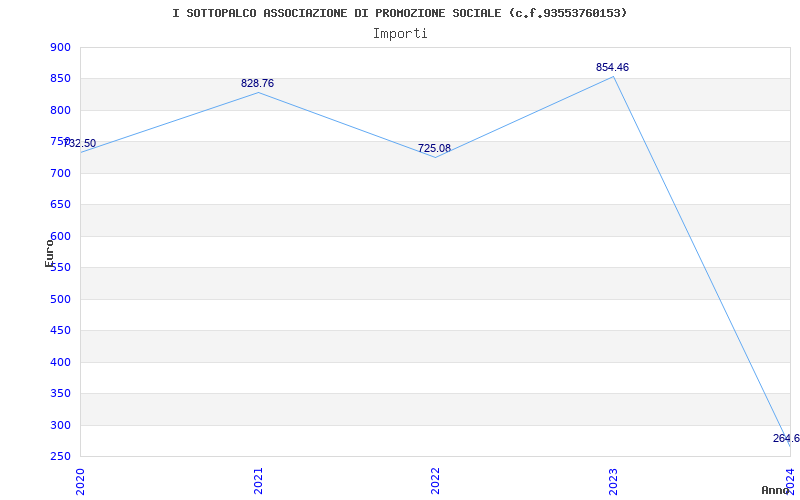Select the Importi subtitle
Screen dimensions: 800x500
[x=400, y=34]
